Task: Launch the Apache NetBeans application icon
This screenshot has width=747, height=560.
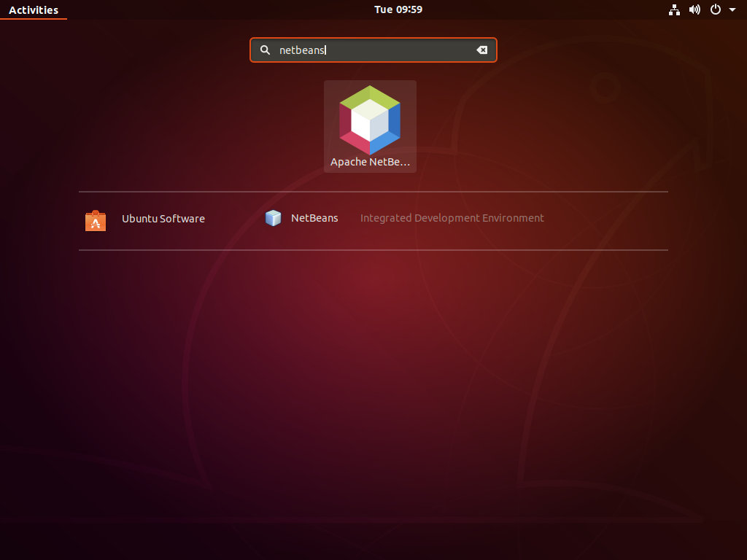Action: click(x=370, y=120)
